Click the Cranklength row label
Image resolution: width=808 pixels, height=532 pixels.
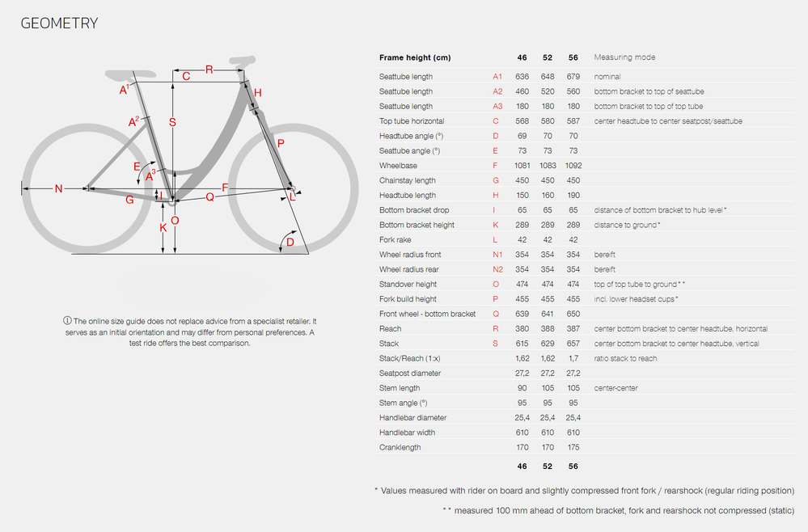coord(400,447)
